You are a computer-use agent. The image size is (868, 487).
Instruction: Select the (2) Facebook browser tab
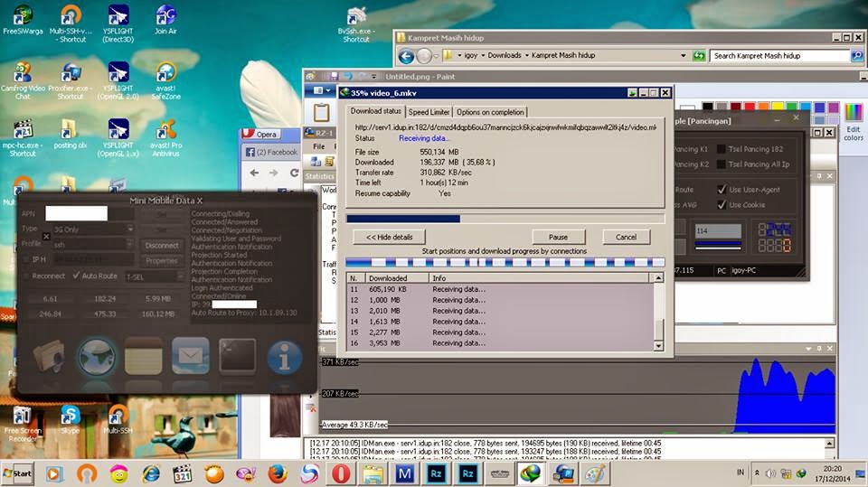pyautogui.click(x=272, y=152)
